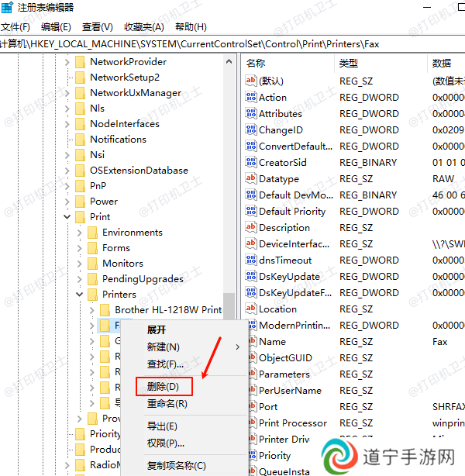The width and height of the screenshot is (465, 476).
Task: Click the Nls folder icon
Action: tap(80, 109)
